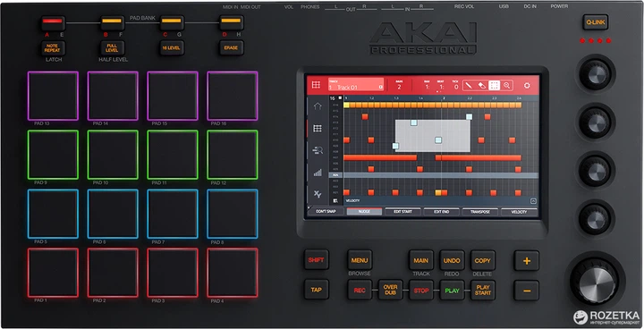Screen dimensions: 644x329
Task: Expand the velocity lane chevron
Action: [x=533, y=201]
